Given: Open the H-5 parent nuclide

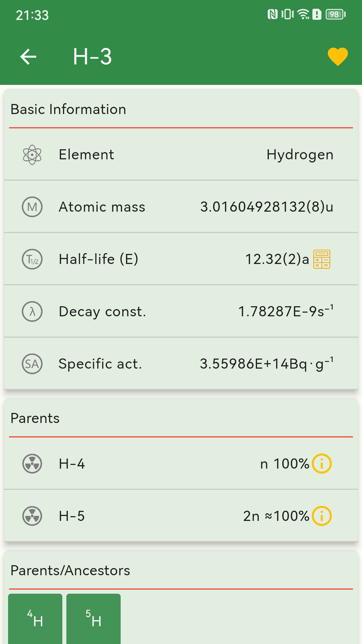Looking at the screenshot, I should tap(181, 516).
